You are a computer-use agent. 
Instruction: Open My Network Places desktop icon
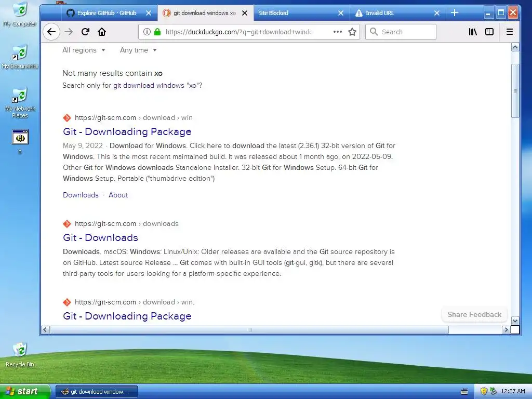(x=20, y=103)
